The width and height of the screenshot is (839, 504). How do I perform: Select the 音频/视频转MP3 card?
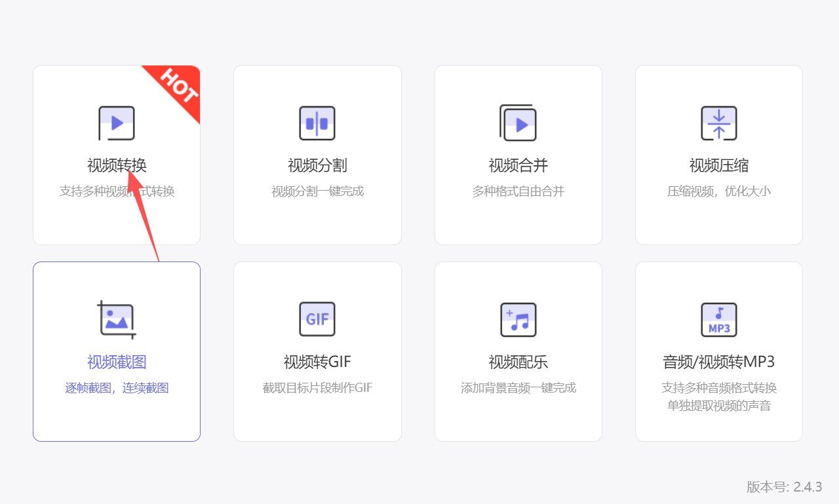(718, 351)
